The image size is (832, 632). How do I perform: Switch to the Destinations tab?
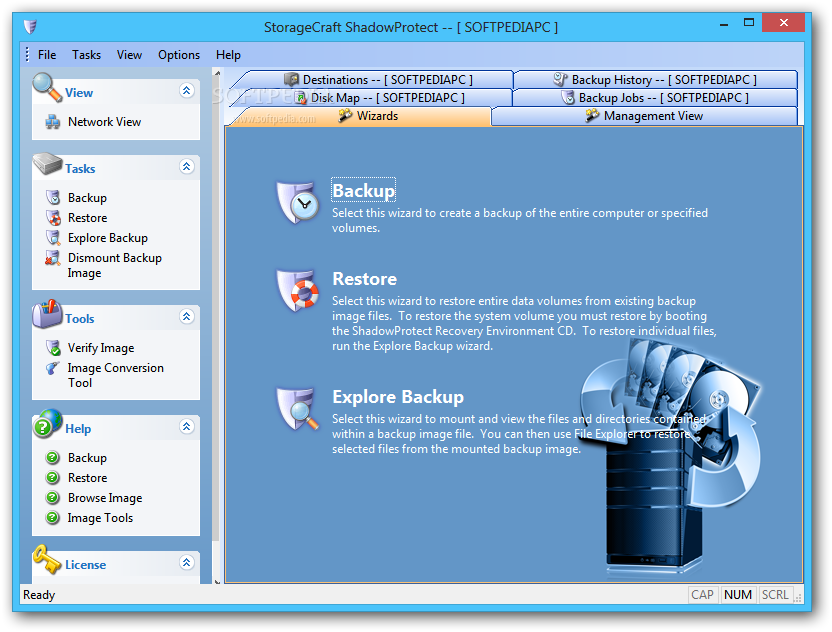[x=378, y=80]
